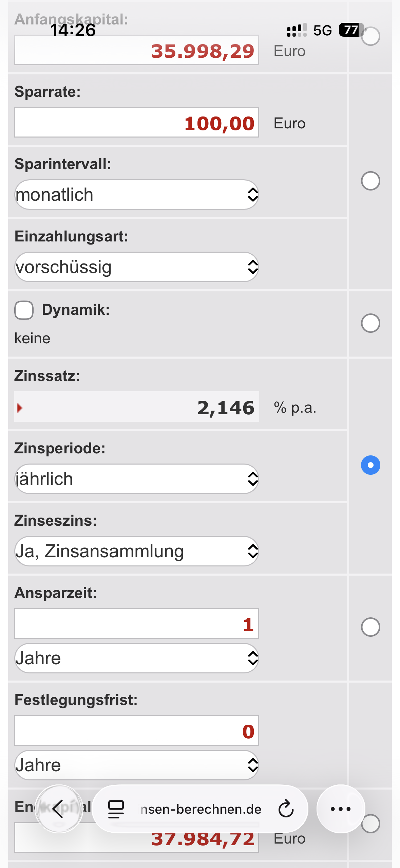Expand the Zinseszins dropdown with Zinsansammlung
The image size is (400, 868).
pos(137,551)
